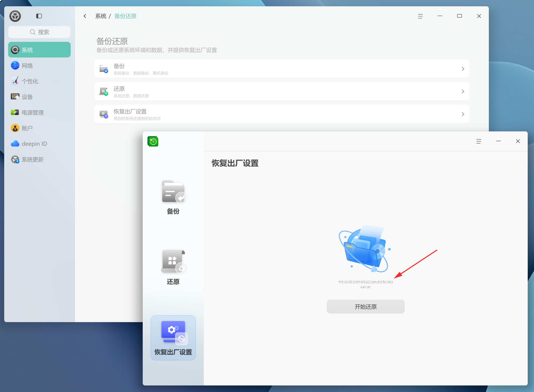Click the search field in settings sidebar
534x392 pixels.
point(39,32)
